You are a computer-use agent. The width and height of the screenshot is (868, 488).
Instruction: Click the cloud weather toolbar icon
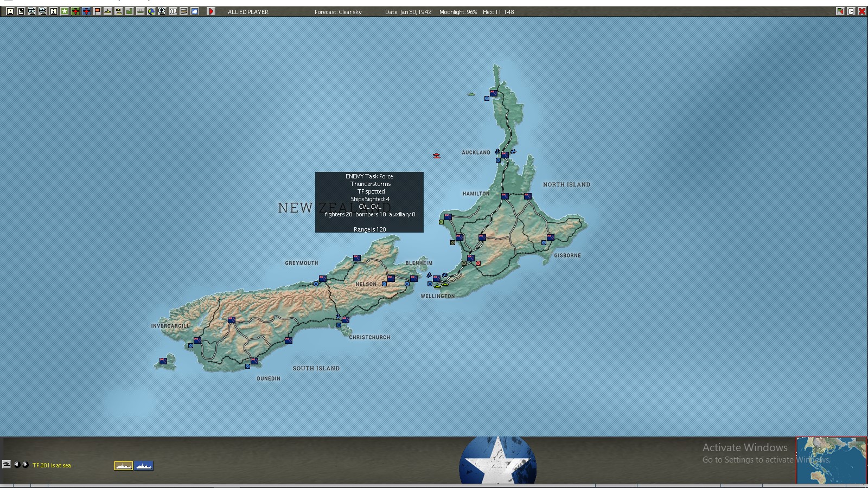point(195,11)
